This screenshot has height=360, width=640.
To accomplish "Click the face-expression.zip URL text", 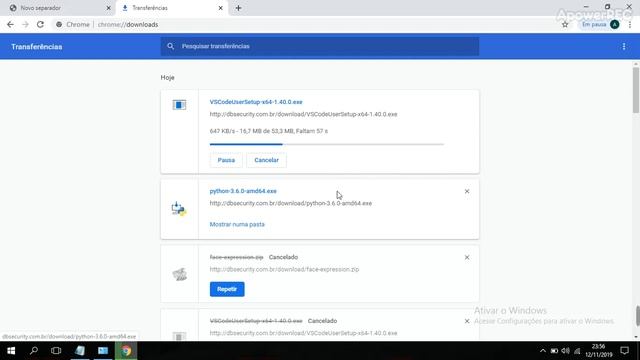I will (x=284, y=269).
